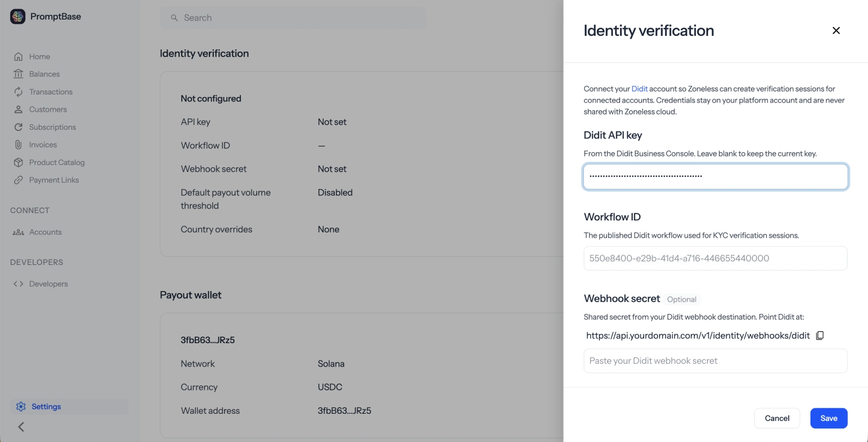Click the 'Optional' tag beside Webhook secret
Viewport: 868px width, 442px height.
pyautogui.click(x=681, y=299)
